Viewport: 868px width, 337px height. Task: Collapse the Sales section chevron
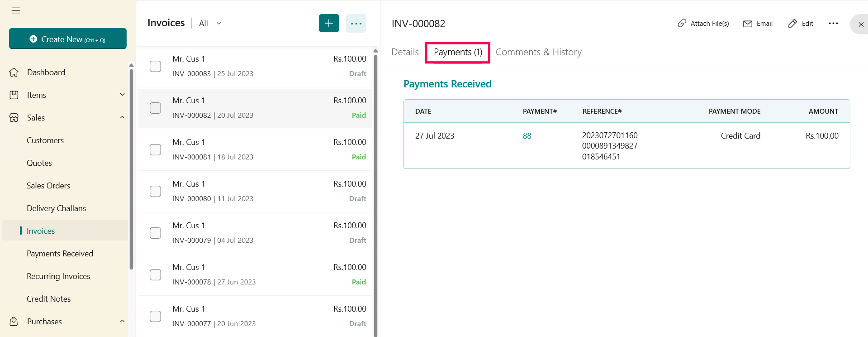coord(122,117)
